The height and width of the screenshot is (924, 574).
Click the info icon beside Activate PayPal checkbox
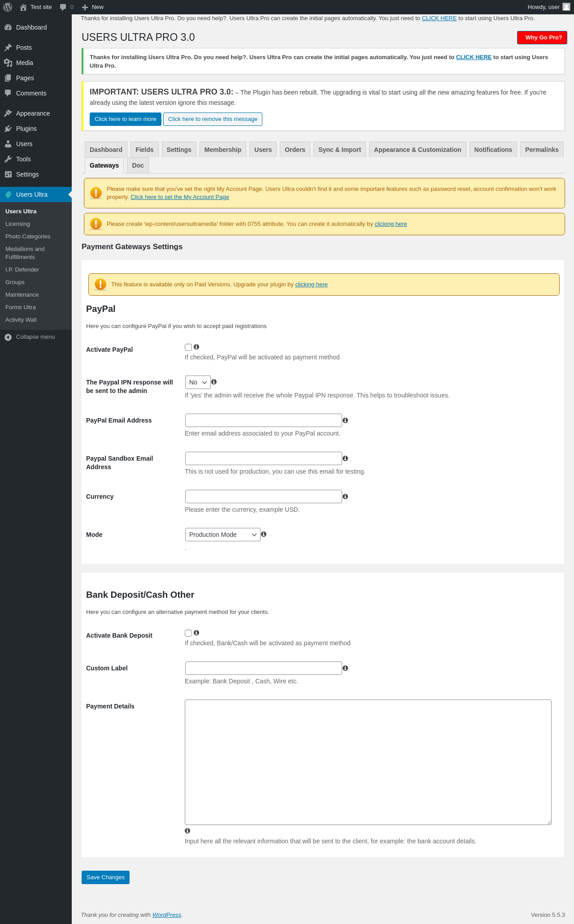196,347
